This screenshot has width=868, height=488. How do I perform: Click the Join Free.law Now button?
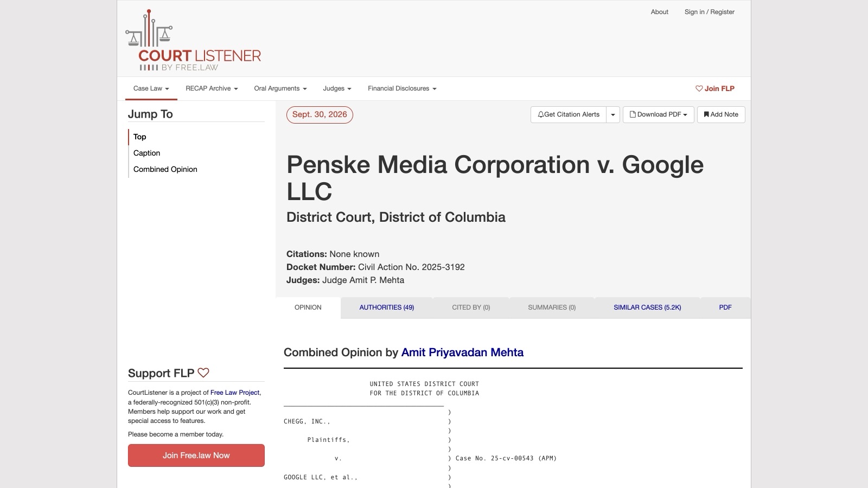pyautogui.click(x=196, y=455)
